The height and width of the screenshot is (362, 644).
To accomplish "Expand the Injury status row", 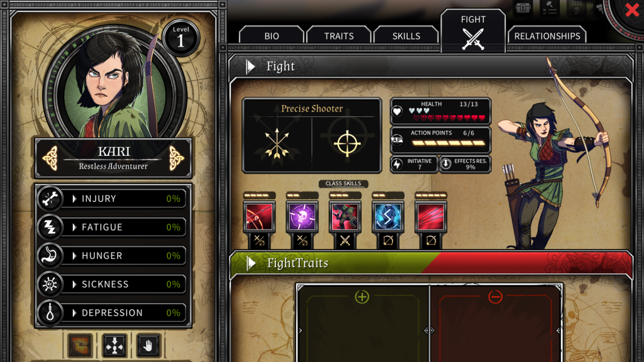I will (113, 199).
